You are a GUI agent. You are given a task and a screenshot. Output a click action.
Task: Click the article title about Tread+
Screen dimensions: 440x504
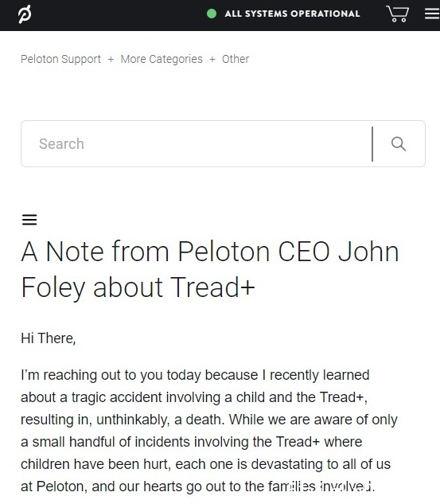[210, 269]
